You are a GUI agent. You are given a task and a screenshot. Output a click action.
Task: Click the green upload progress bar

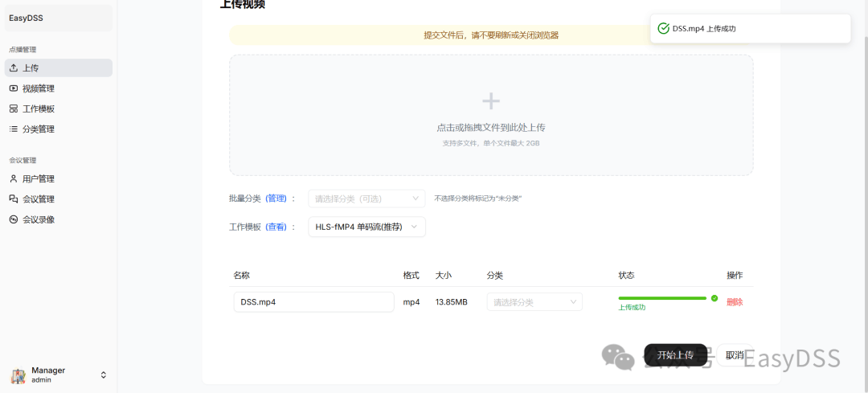pyautogui.click(x=661, y=298)
